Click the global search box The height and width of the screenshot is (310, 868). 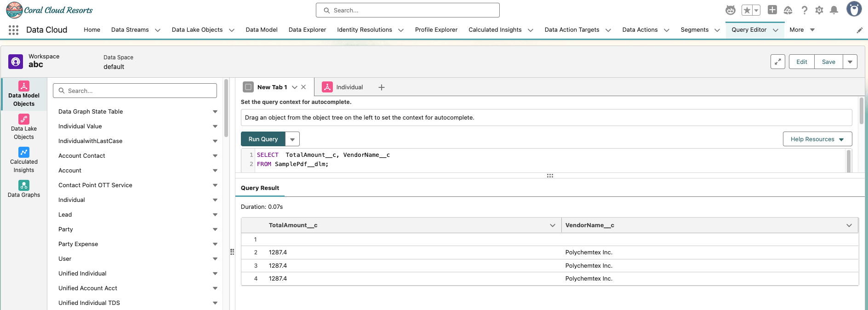click(408, 10)
